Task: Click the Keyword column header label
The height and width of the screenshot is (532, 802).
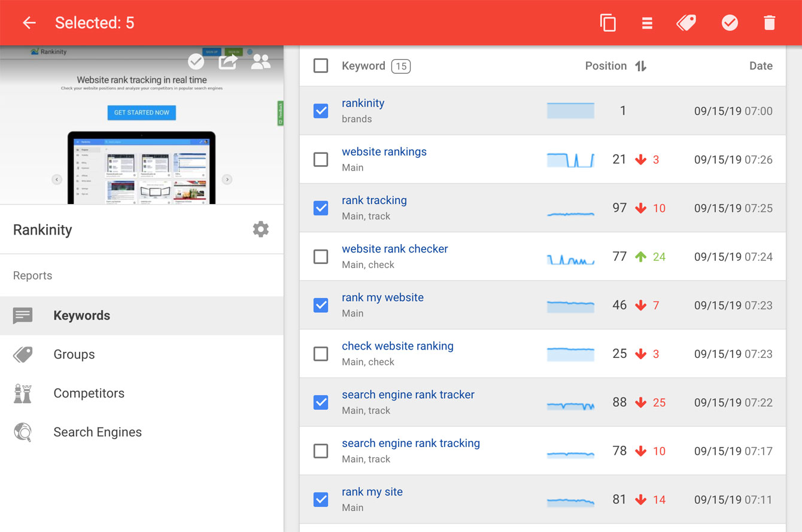Action: (363, 66)
